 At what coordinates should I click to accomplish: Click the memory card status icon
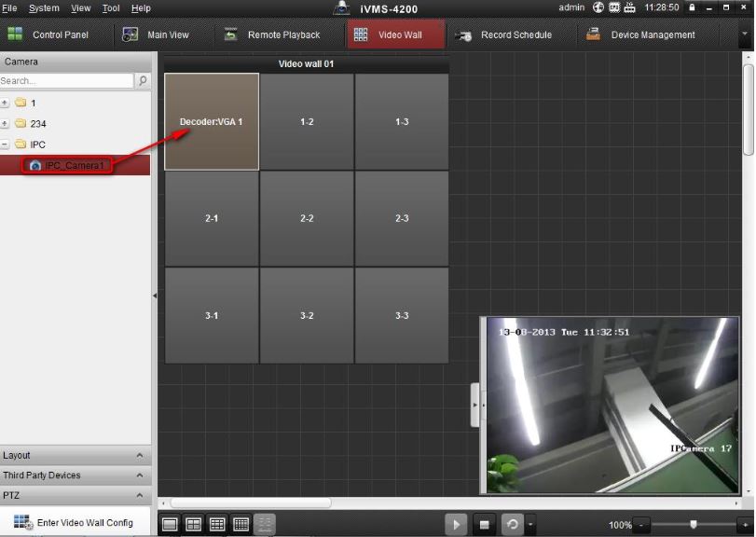click(614, 7)
